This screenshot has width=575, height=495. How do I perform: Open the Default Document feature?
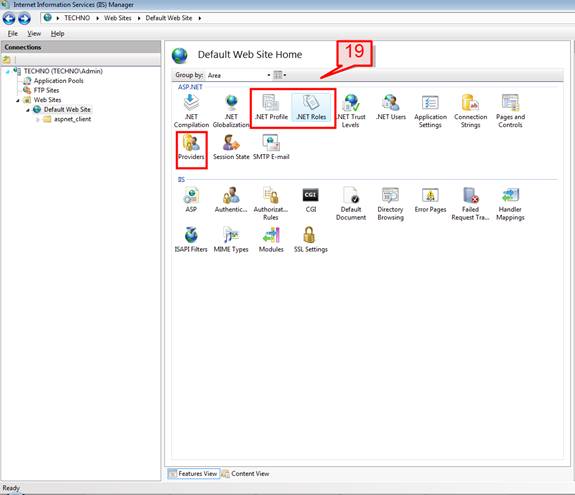351,204
